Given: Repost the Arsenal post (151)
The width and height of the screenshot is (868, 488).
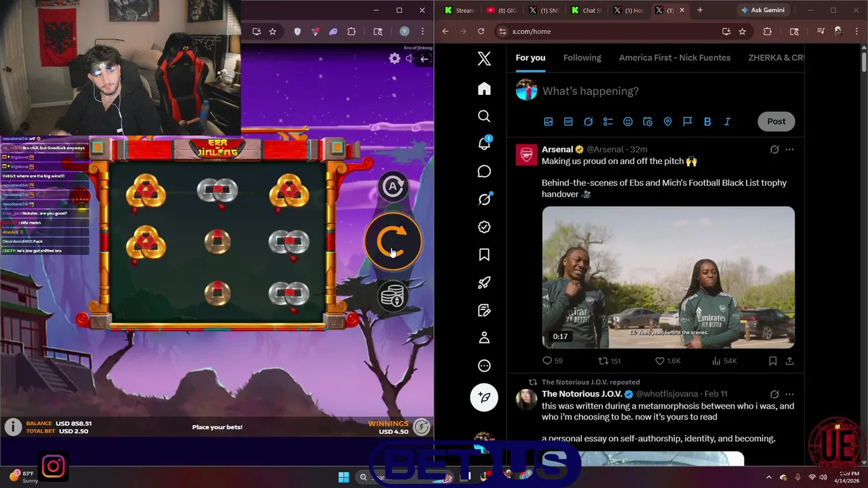Looking at the screenshot, I should 609,361.
